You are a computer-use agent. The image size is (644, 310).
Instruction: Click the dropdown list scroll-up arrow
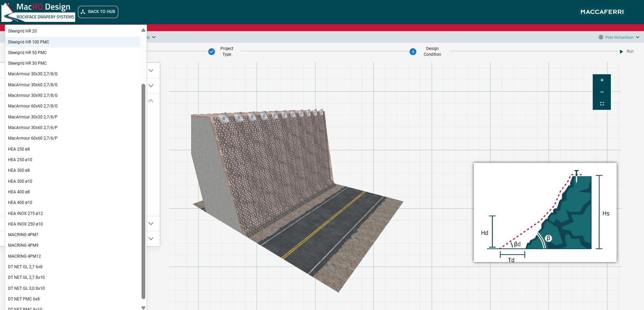(143, 30)
